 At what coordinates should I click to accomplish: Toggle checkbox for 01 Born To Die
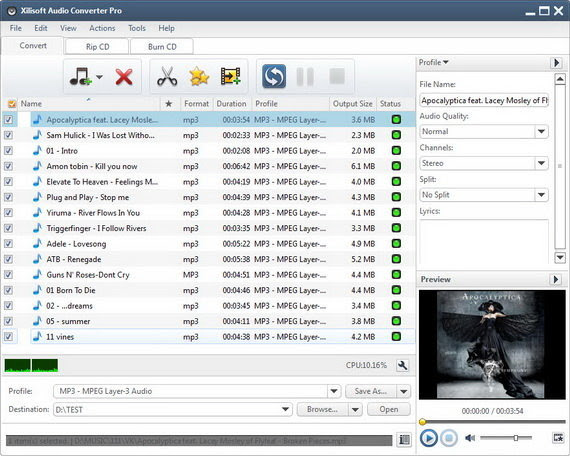pyautogui.click(x=8, y=290)
